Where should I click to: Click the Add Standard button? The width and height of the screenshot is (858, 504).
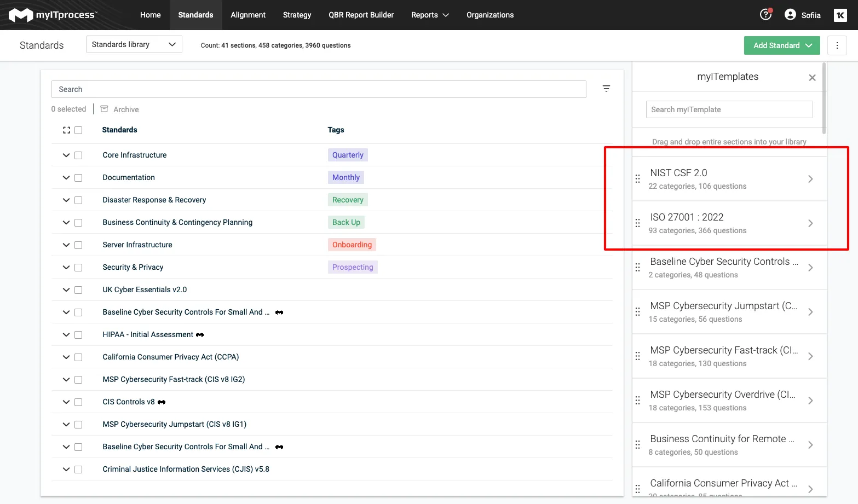click(x=781, y=45)
